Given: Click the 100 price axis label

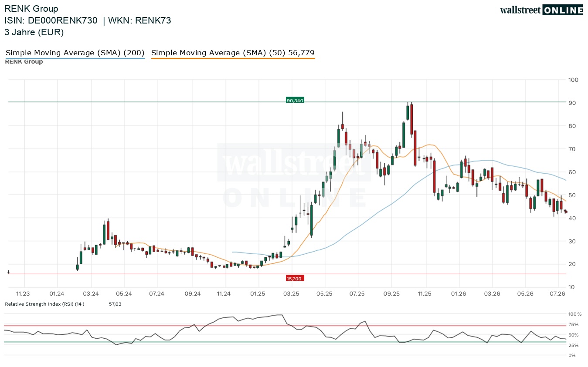Looking at the screenshot, I should point(573,80).
